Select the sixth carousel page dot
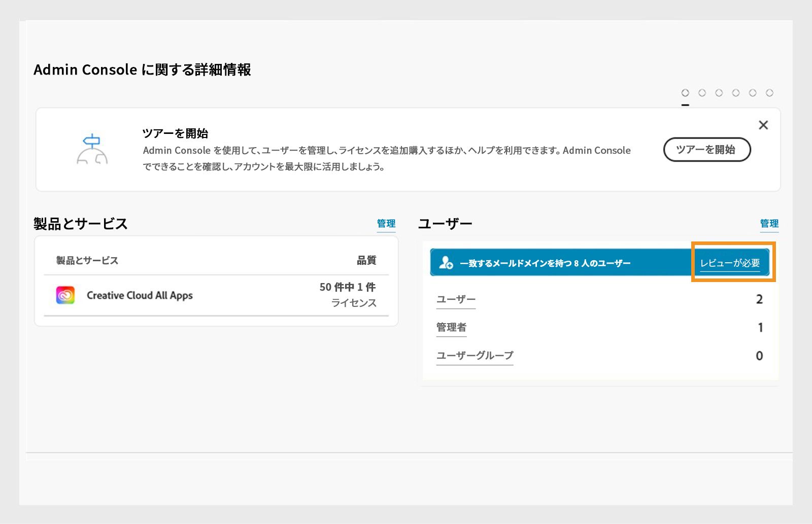This screenshot has height=524, width=812. click(x=769, y=93)
